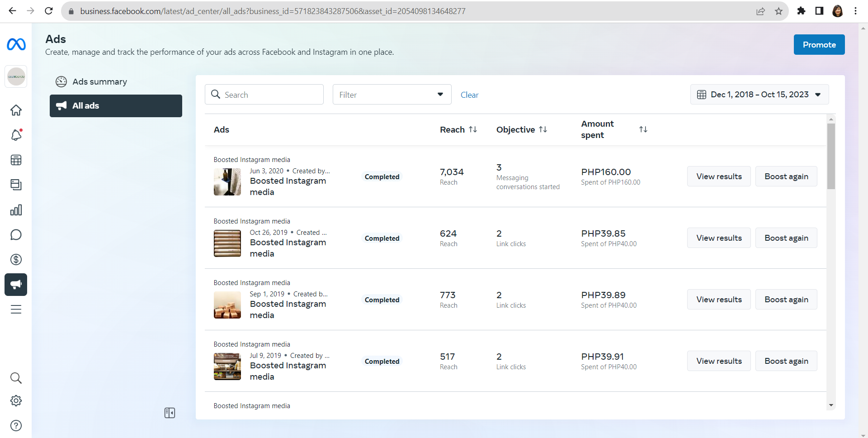
Task: Open the Ads summary tab
Action: (x=116, y=81)
